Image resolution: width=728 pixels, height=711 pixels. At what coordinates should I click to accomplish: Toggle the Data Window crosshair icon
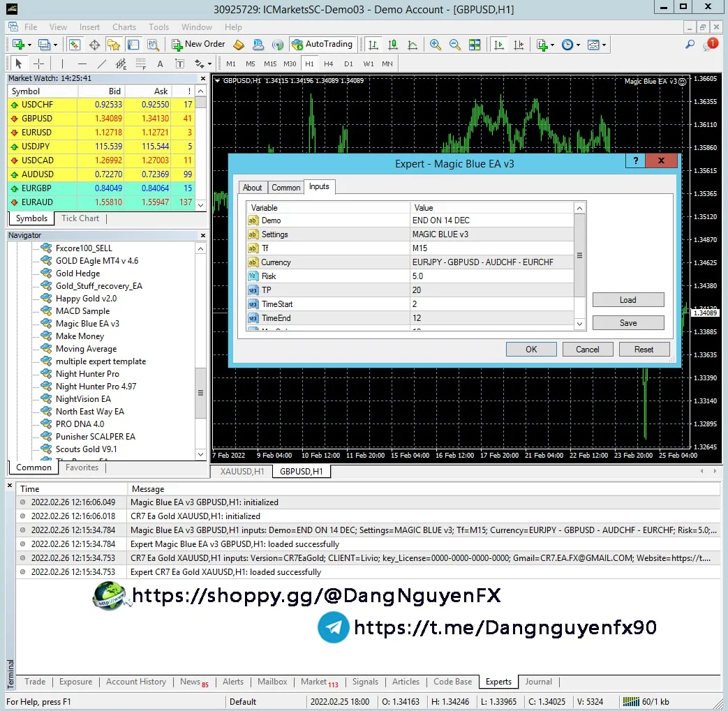point(94,45)
